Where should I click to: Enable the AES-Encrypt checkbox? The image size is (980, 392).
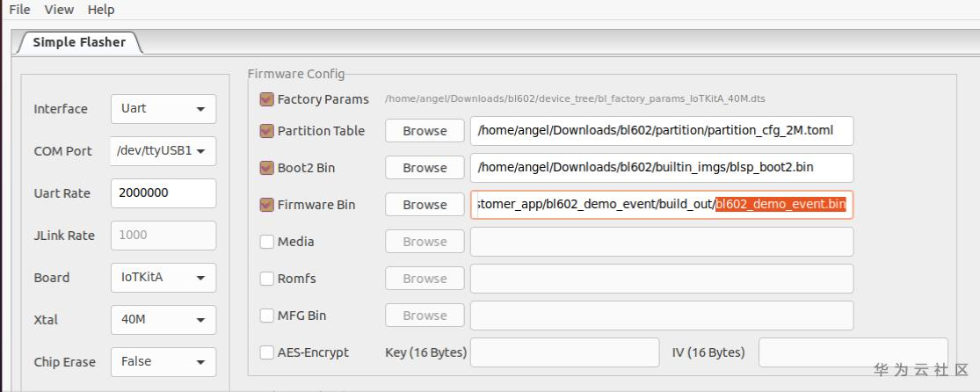point(267,352)
